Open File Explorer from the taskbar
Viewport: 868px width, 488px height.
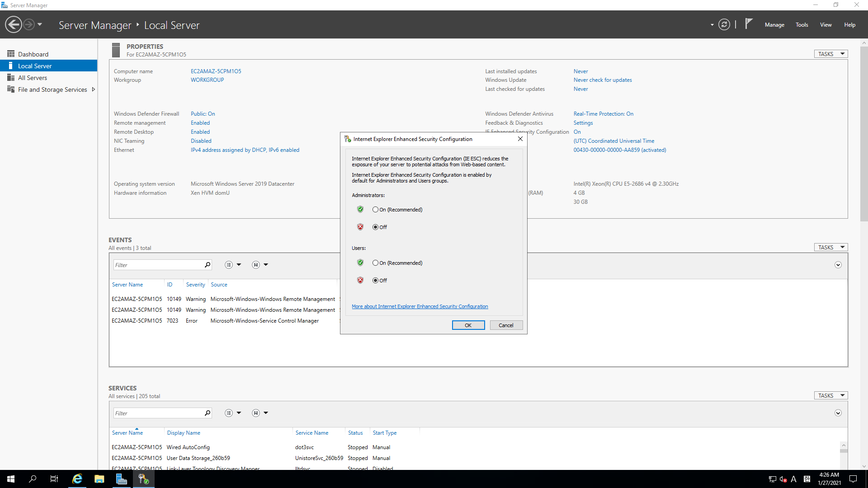click(99, 479)
